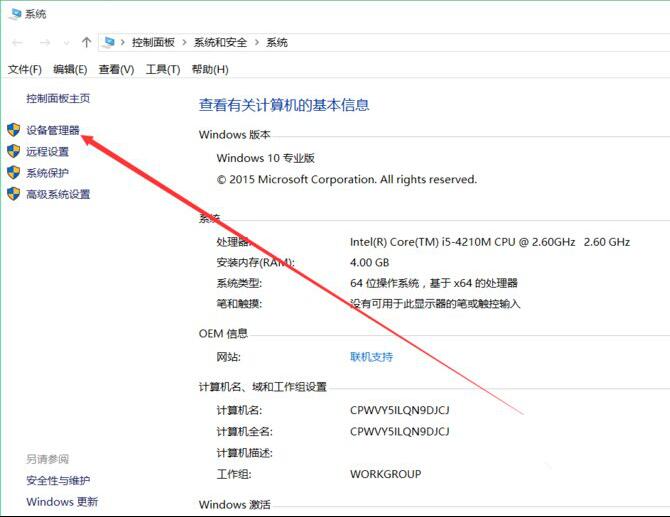Click shield icon beside 系统保护
The height and width of the screenshot is (517, 670).
pos(14,173)
